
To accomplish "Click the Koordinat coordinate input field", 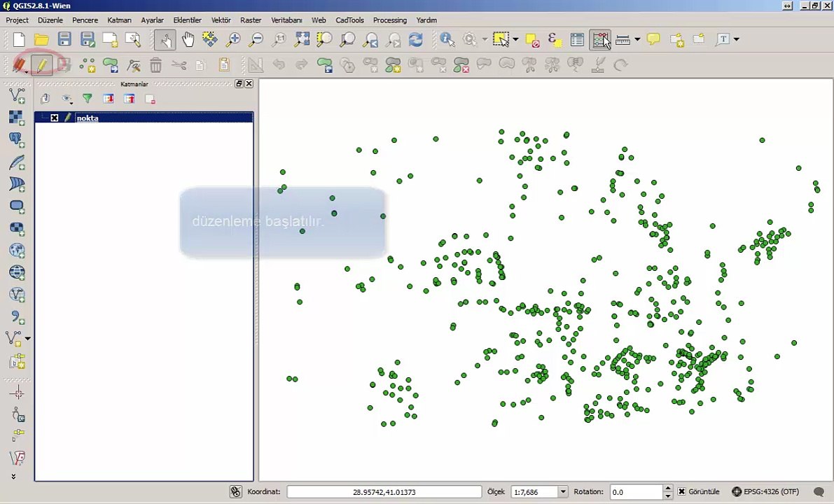I will point(384,492).
